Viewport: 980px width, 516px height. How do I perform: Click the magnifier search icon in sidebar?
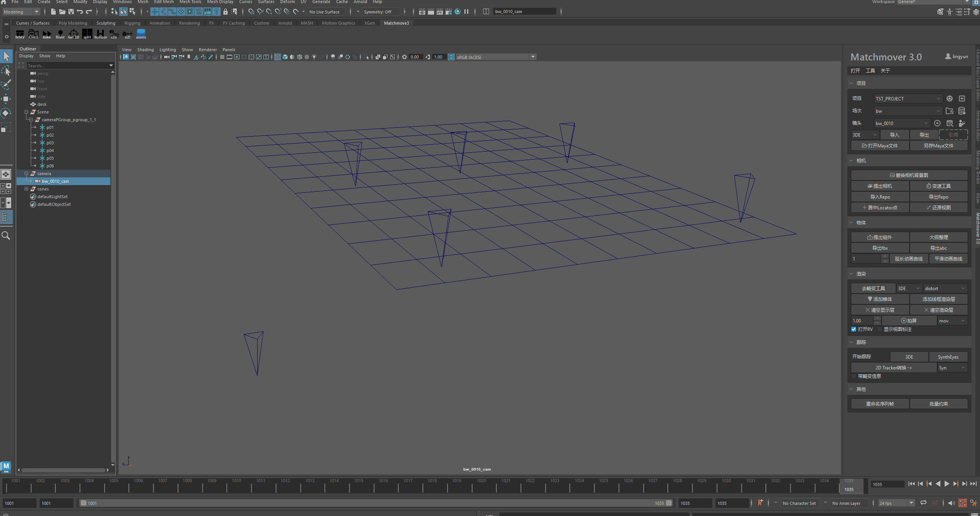[6, 235]
